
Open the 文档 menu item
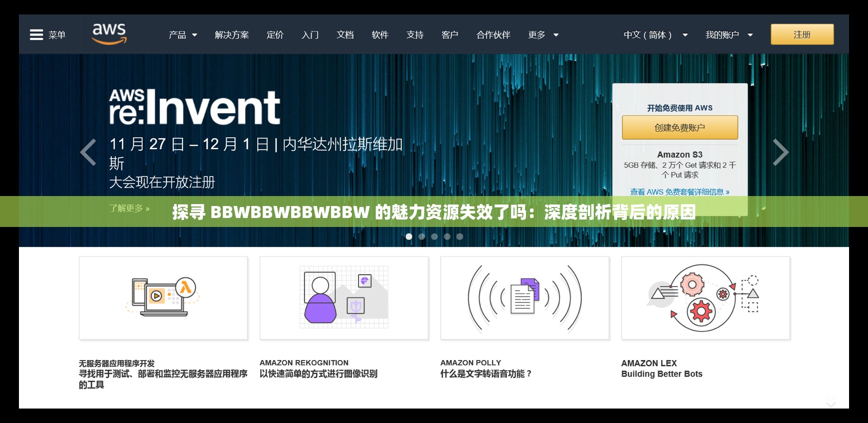(345, 35)
